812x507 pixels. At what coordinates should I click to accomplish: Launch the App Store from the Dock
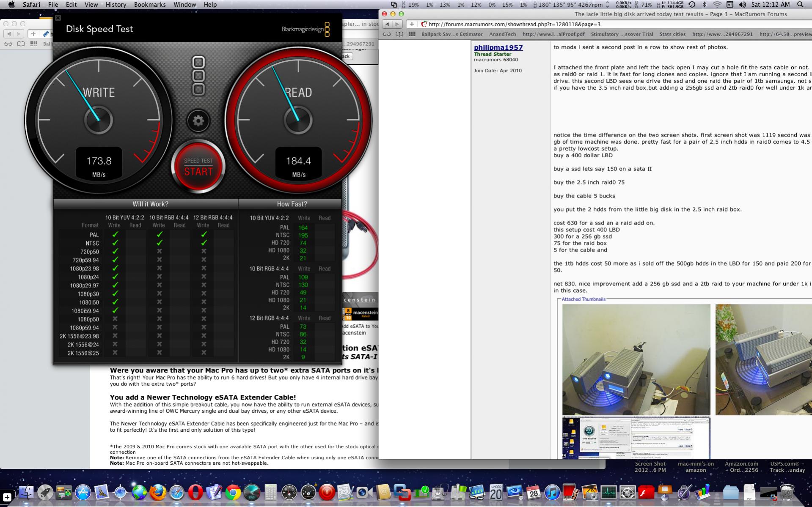(x=83, y=492)
